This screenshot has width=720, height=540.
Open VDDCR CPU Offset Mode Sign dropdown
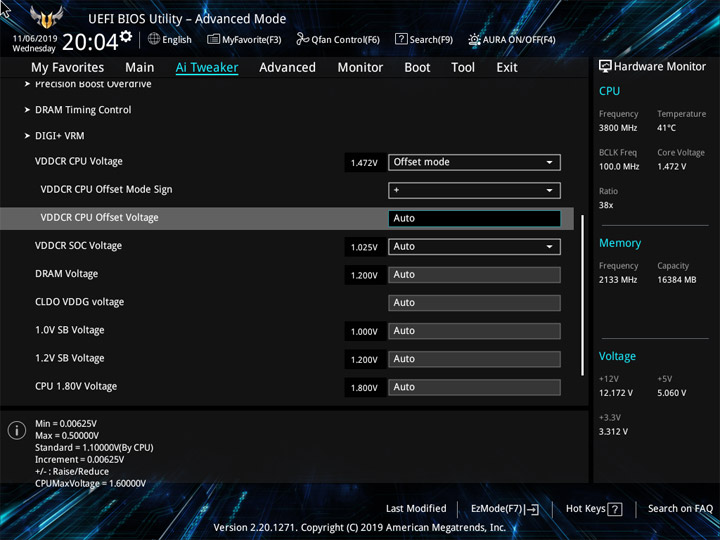(474, 190)
